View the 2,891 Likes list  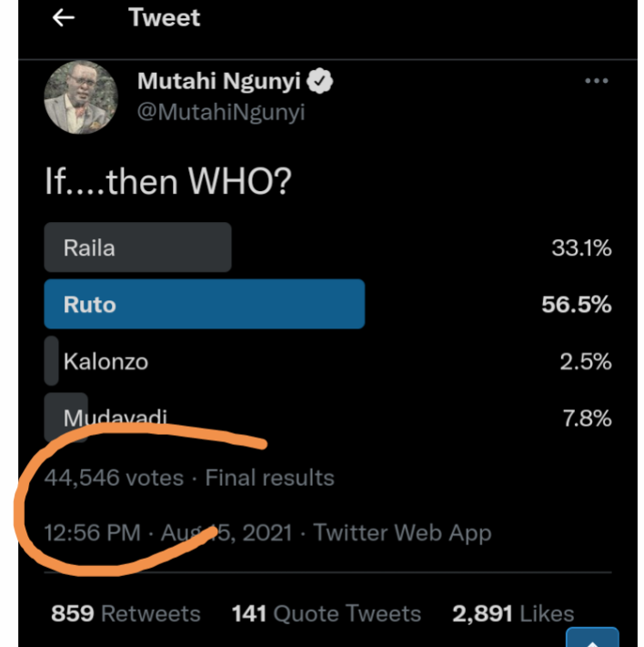click(513, 613)
